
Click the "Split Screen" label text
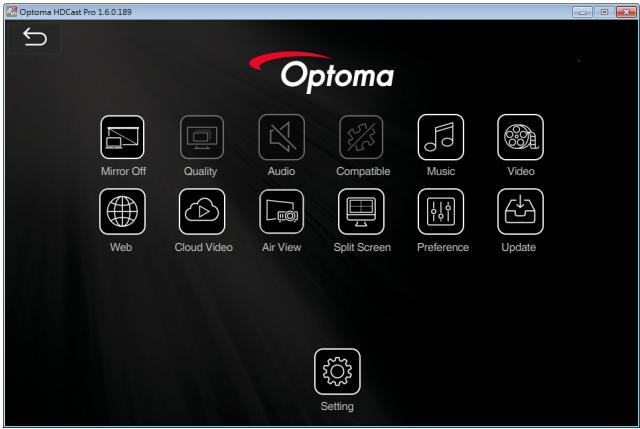[362, 247]
